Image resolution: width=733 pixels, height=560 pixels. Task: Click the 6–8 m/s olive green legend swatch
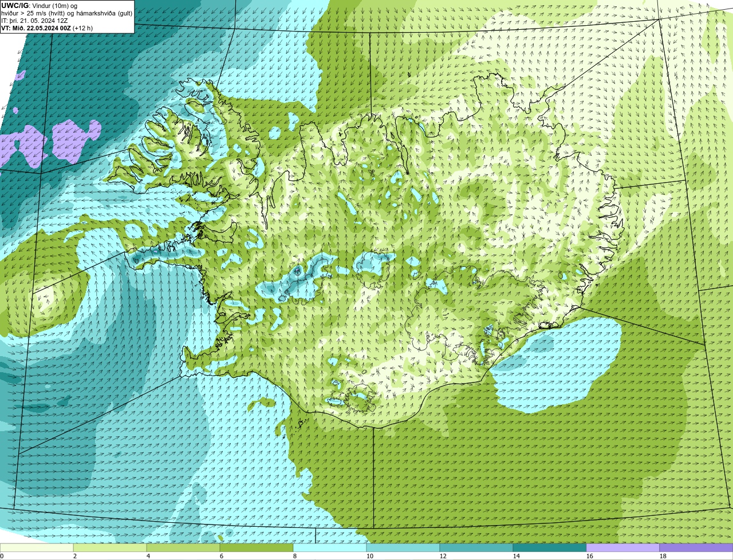pos(257,547)
